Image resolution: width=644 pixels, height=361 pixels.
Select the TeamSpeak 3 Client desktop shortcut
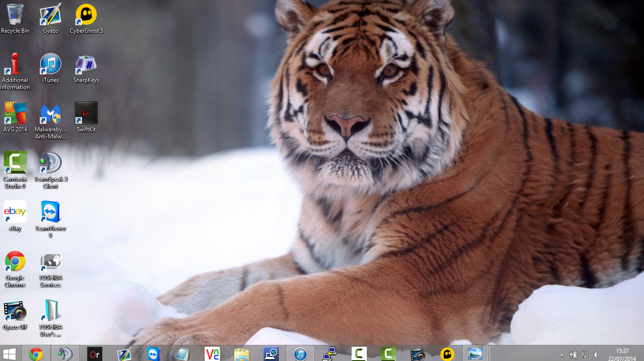[x=50, y=170]
